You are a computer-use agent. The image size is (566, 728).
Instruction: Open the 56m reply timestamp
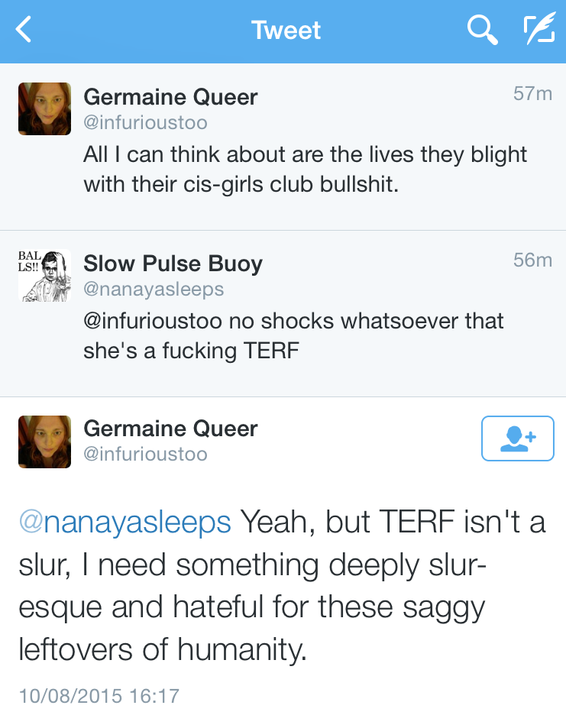pos(532,260)
